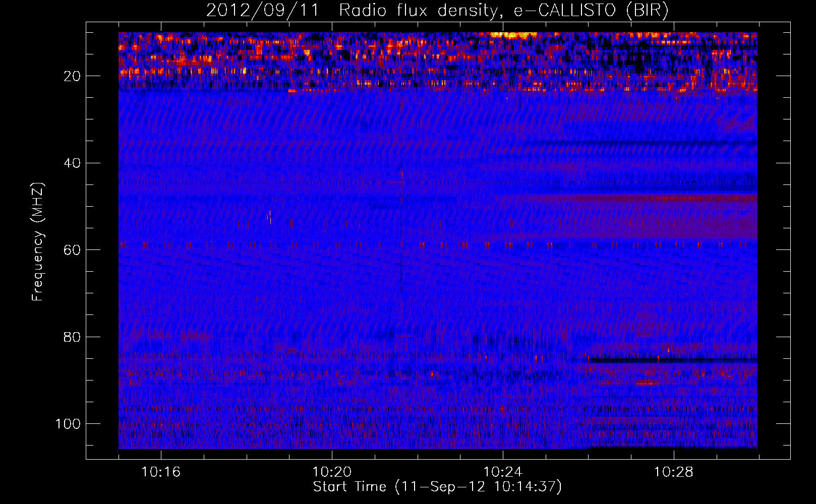816x504 pixels.
Task: Click the 10:16 time tick label
Action: coord(161,472)
